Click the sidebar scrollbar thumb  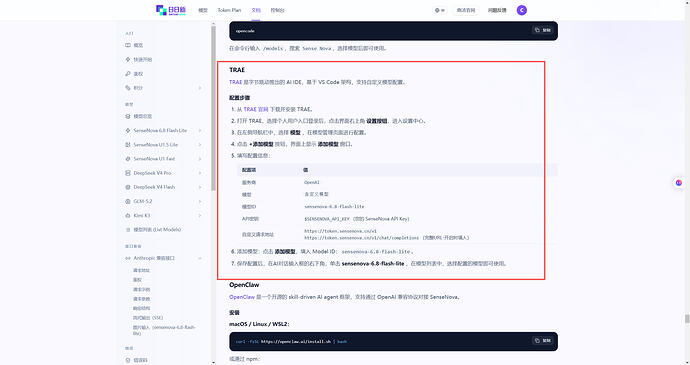tap(213, 108)
